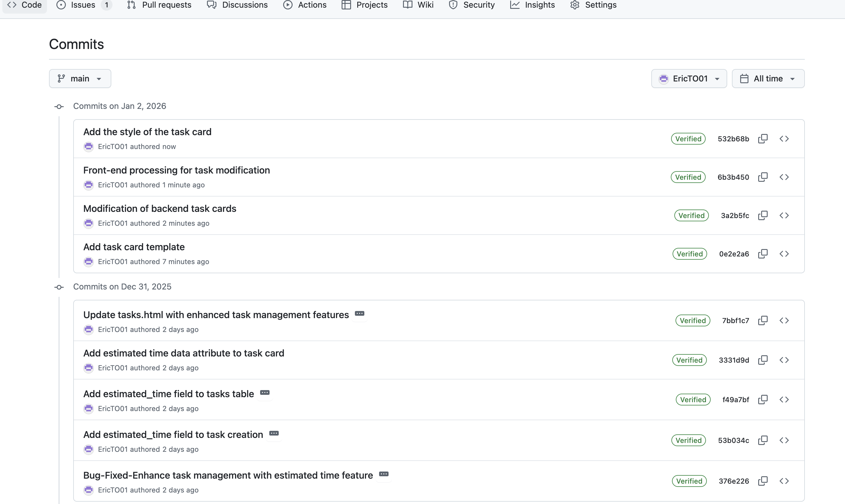845x504 pixels.
Task: Open the EricTO01 author filter dropdown
Action: (x=689, y=78)
